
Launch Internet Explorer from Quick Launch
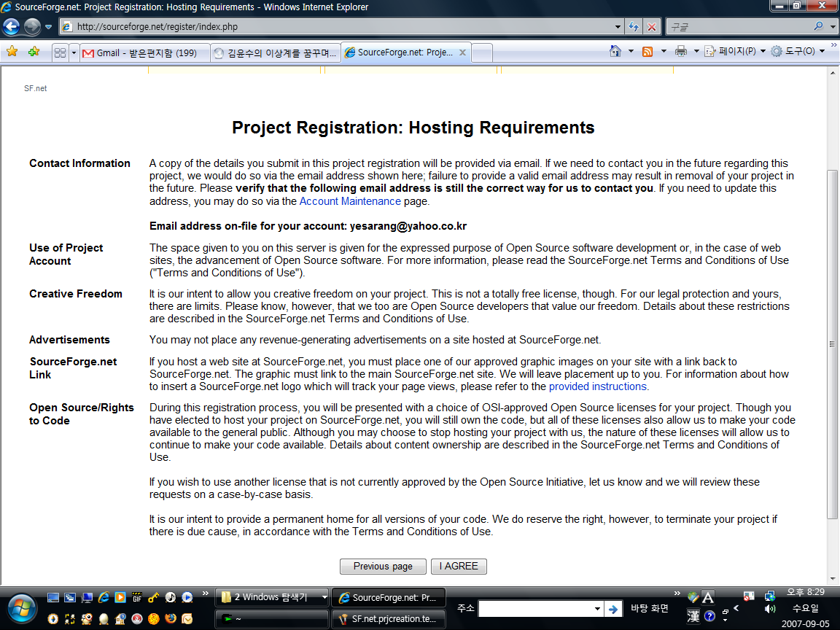pyautogui.click(x=104, y=597)
